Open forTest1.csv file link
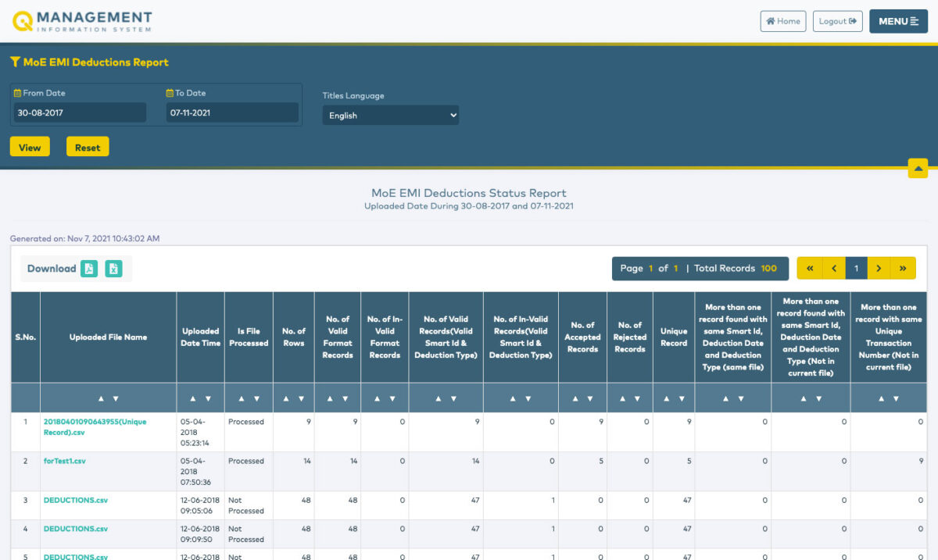This screenshot has height=560, width=938. [65, 461]
